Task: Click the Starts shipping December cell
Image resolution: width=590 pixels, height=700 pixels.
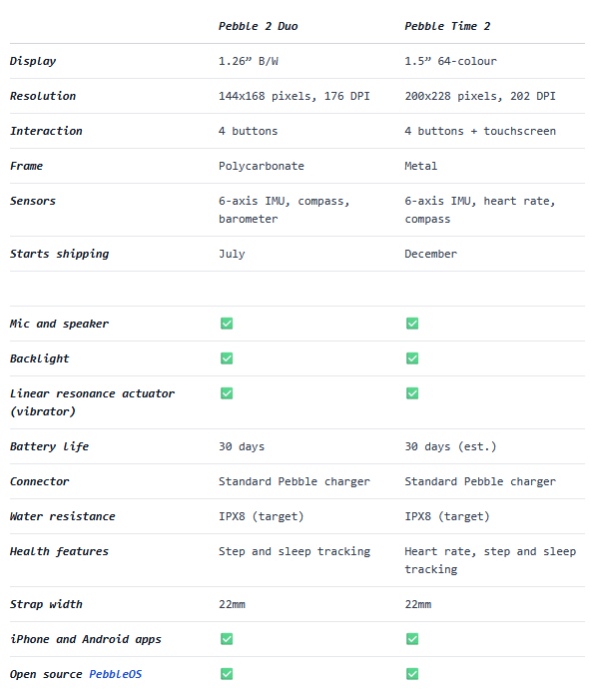Action: pos(430,254)
